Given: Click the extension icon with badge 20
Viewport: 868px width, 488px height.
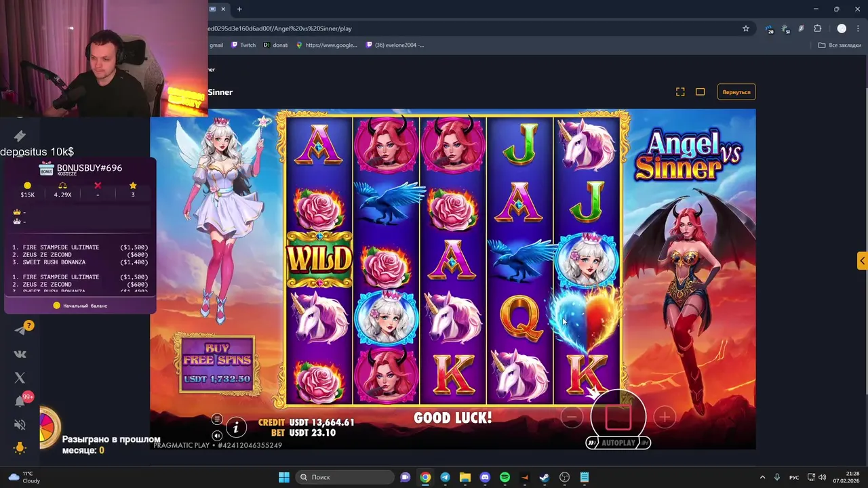Looking at the screenshot, I should click(769, 29).
